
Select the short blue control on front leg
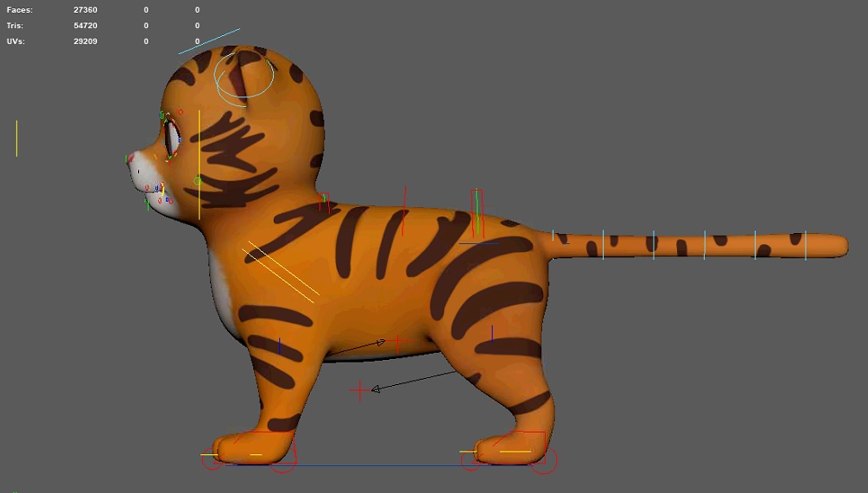[x=279, y=346]
